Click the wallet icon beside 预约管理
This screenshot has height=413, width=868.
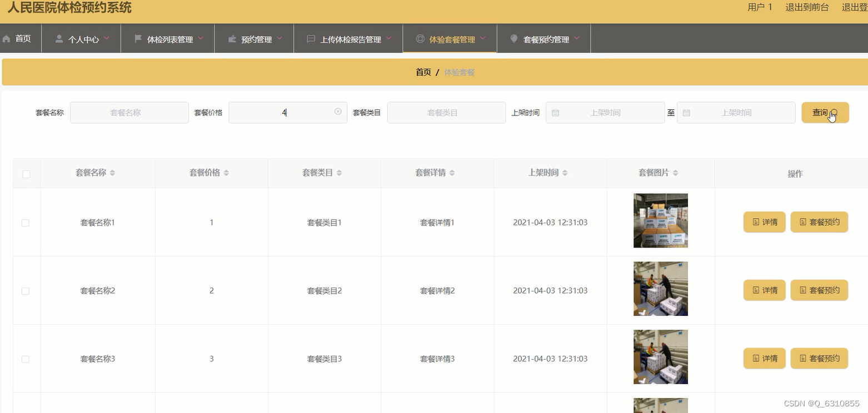(232, 39)
